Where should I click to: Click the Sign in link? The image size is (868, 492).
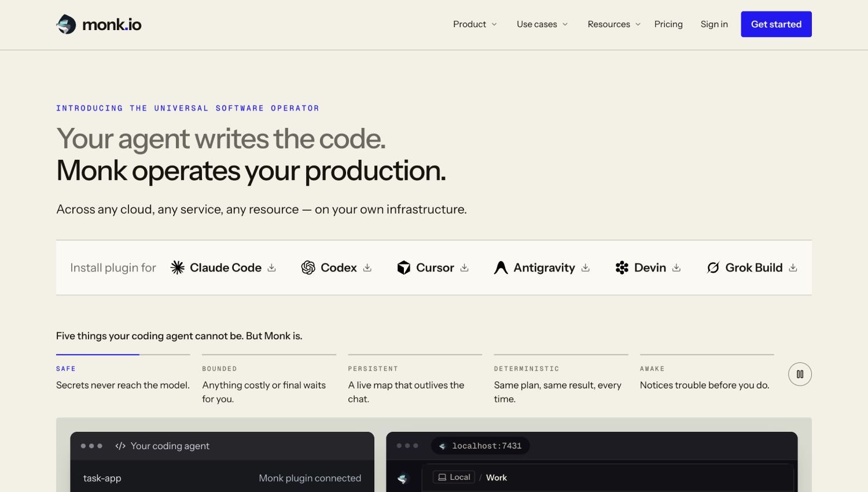714,24
